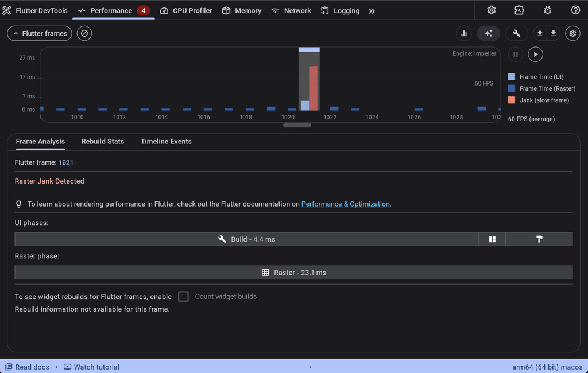Clear the frames data with the circle-slash icon

point(84,33)
